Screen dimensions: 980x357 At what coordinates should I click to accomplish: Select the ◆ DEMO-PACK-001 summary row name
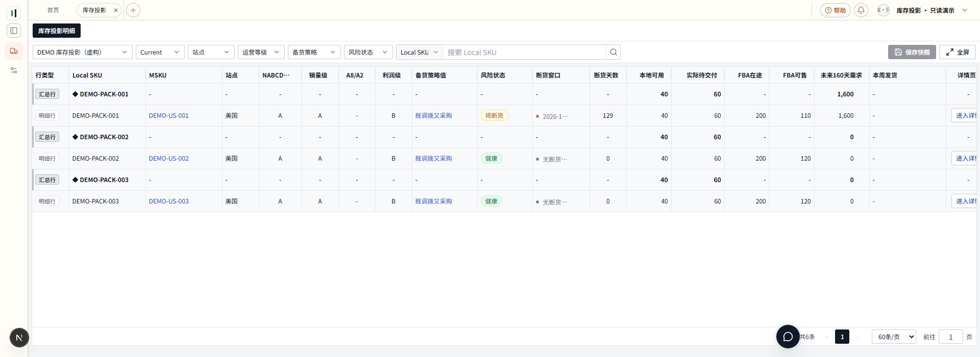click(101, 94)
